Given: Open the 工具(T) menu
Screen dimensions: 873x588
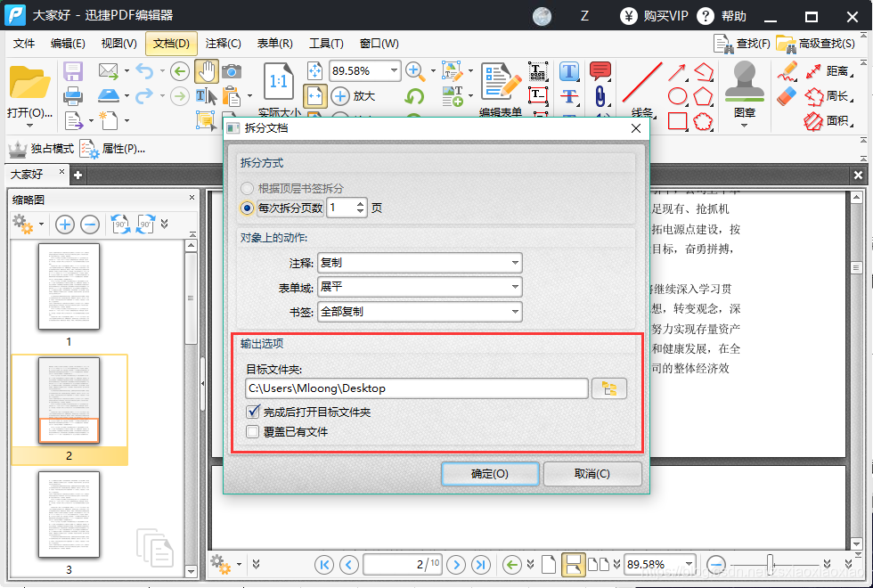Looking at the screenshot, I should click(x=326, y=44).
